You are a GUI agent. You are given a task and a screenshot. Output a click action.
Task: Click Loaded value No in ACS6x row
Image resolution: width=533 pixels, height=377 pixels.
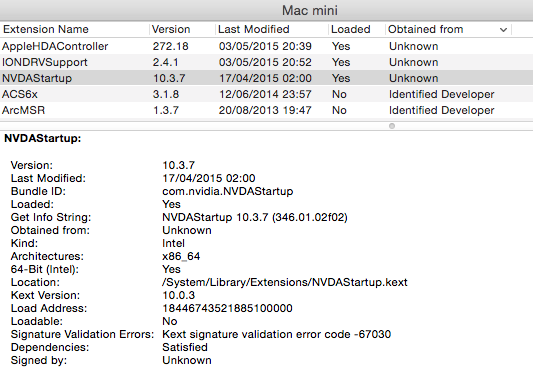tap(339, 94)
